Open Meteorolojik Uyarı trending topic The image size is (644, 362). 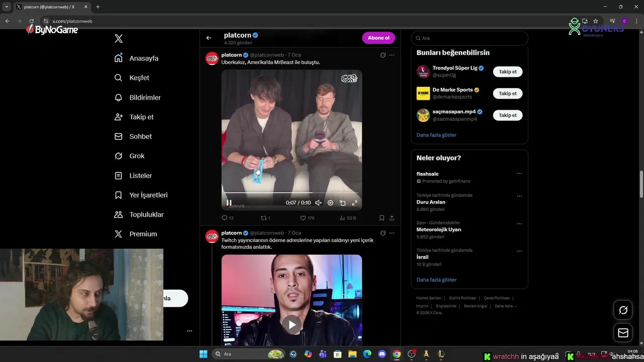(x=439, y=229)
